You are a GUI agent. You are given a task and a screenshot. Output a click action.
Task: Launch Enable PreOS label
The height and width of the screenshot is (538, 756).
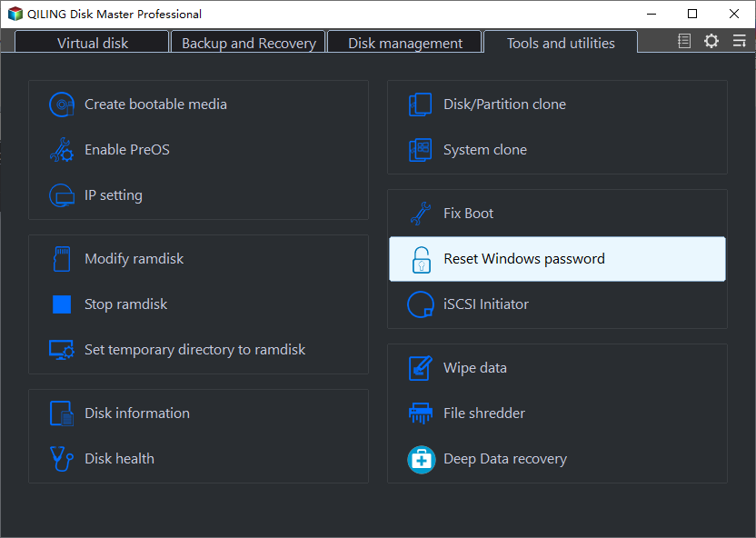tap(127, 149)
